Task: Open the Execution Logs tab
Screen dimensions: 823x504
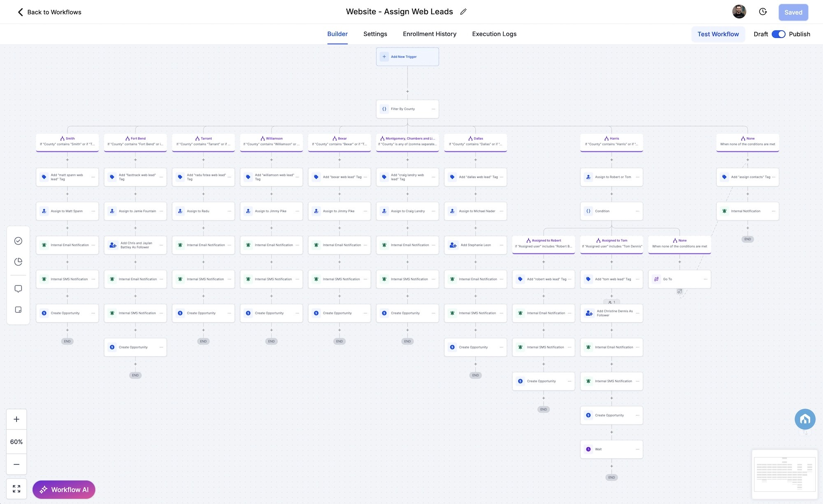Action: 494,34
